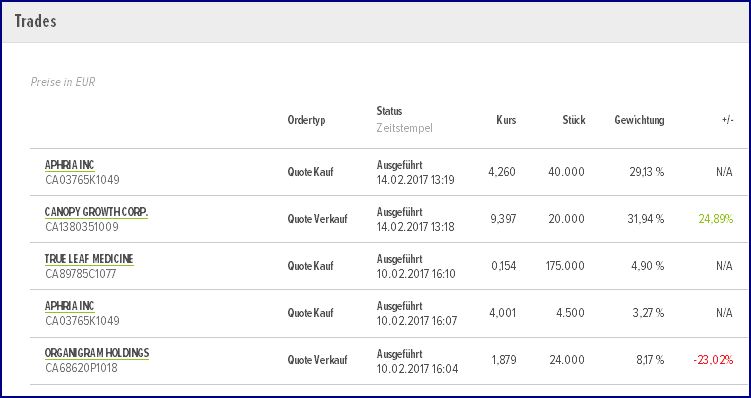Click the Stück column header
The width and height of the screenshot is (751, 398).
click(x=574, y=120)
